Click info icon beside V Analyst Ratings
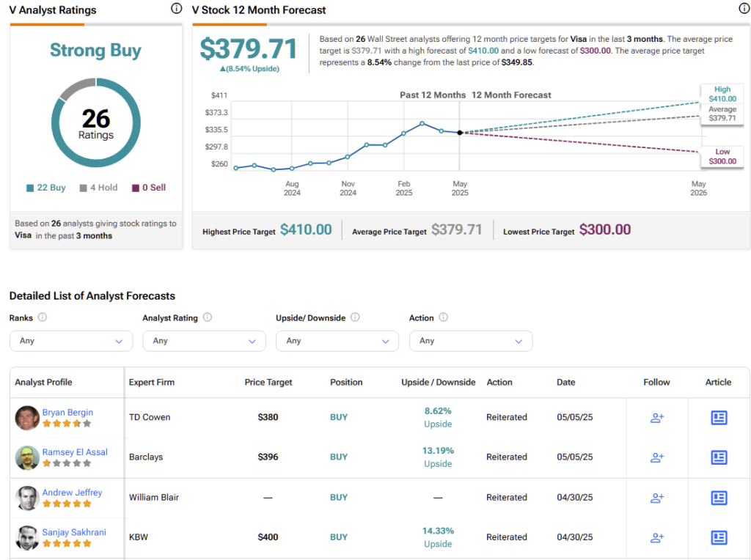The height and width of the screenshot is (560, 751). [176, 8]
